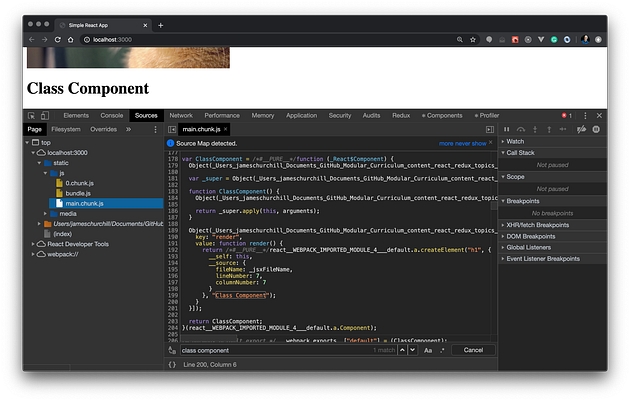Toggle the device toolbar icon
This screenshot has width=630, height=401.
point(45,116)
